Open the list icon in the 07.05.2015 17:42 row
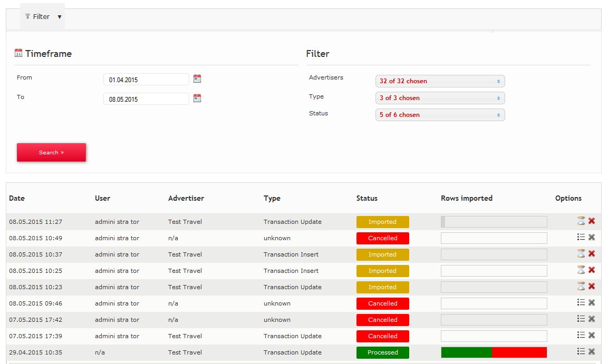The image size is (608, 364). tap(581, 319)
